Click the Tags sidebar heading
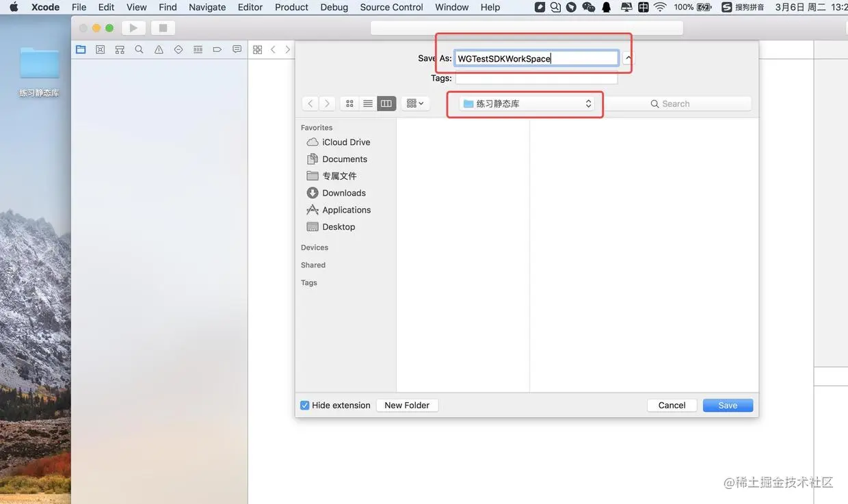This screenshot has width=848, height=504. (309, 282)
